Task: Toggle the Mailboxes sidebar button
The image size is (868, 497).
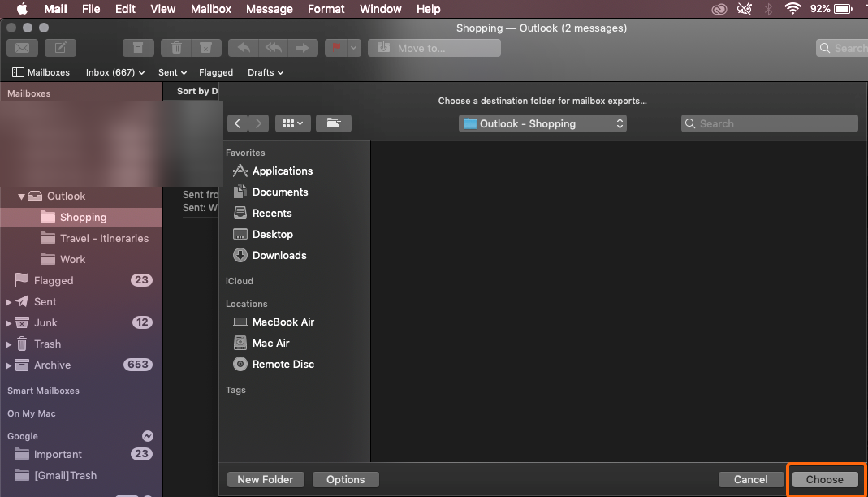Action: coord(41,72)
